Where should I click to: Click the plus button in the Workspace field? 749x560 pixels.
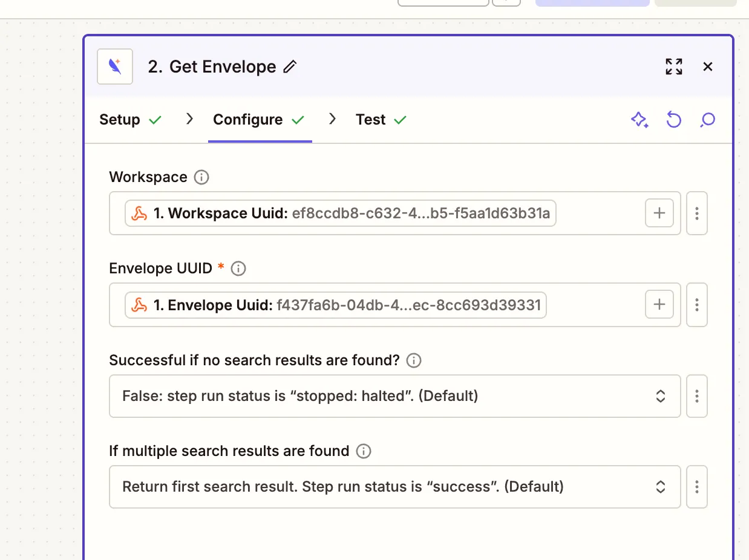pyautogui.click(x=659, y=213)
